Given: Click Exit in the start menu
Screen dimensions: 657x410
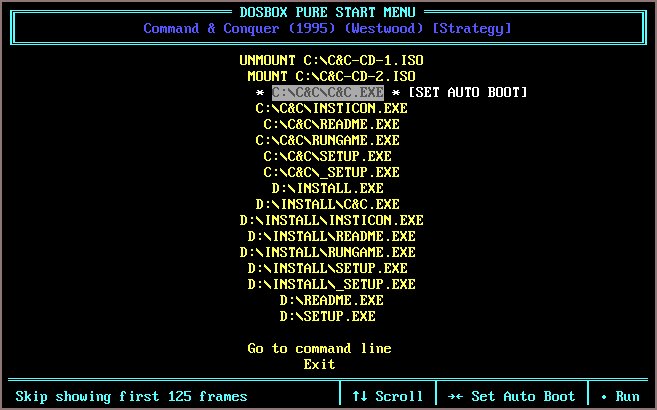Looking at the screenshot, I should (x=319, y=364).
